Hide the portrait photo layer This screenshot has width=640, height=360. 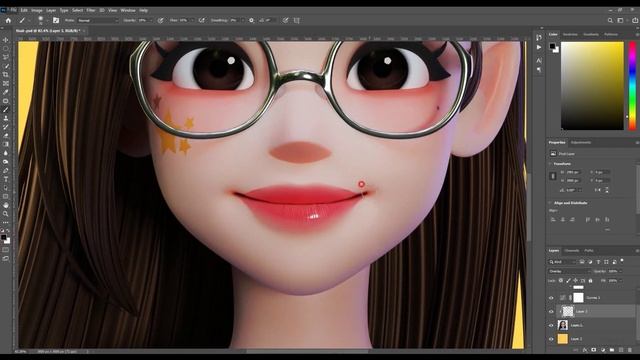click(x=551, y=325)
